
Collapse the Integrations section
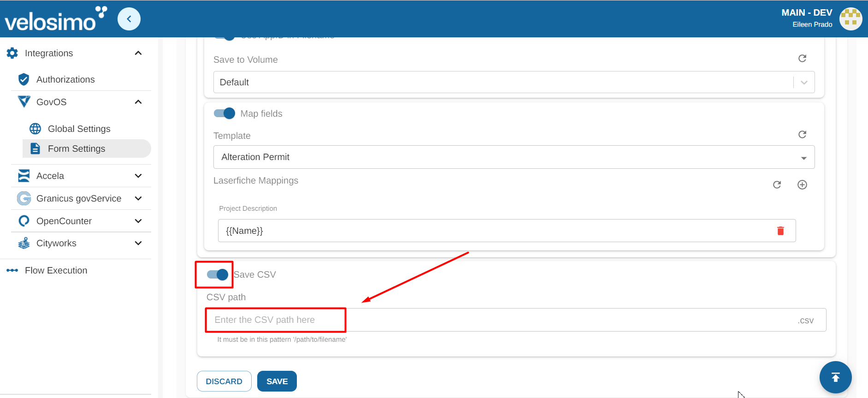pyautogui.click(x=138, y=53)
